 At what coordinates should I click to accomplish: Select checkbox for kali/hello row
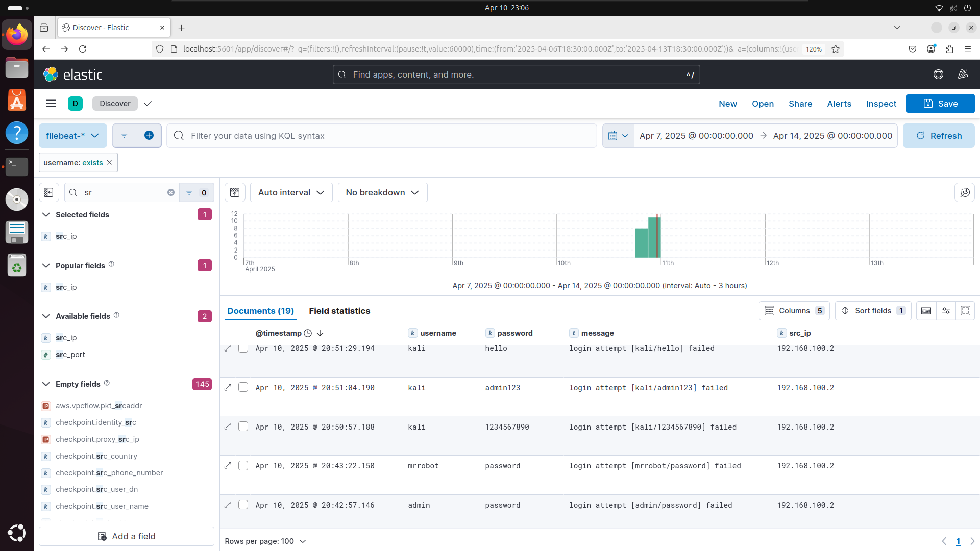243,348
